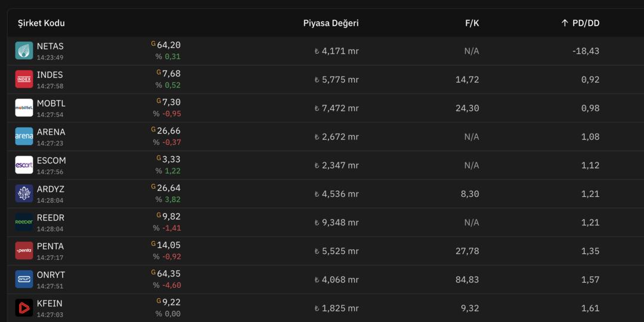
Task: Select the ARENA blue logo icon
Action: click(24, 137)
